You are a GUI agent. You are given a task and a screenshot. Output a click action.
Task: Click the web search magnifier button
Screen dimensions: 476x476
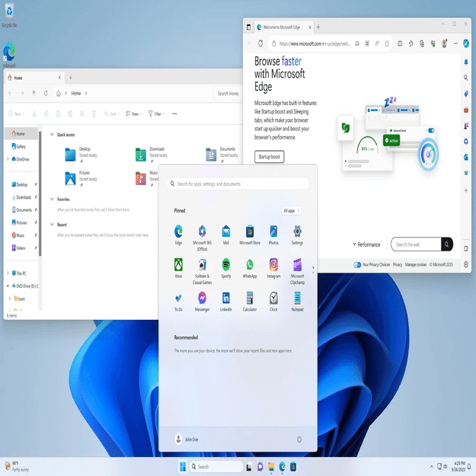pos(447,244)
